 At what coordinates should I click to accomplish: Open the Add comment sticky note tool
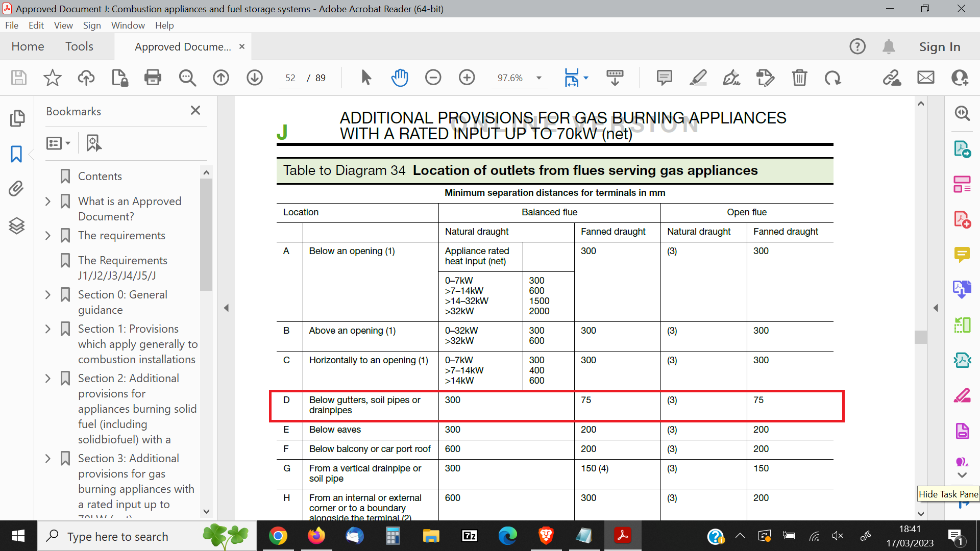point(664,78)
